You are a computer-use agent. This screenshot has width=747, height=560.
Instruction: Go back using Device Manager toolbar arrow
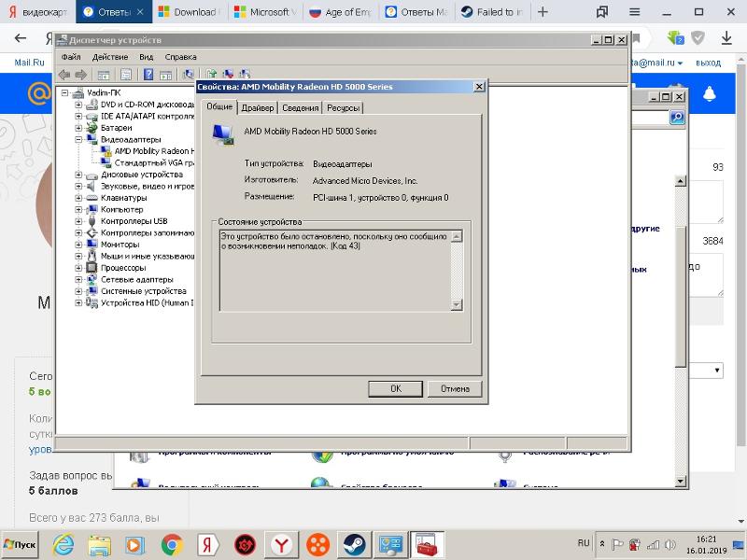tap(64, 74)
